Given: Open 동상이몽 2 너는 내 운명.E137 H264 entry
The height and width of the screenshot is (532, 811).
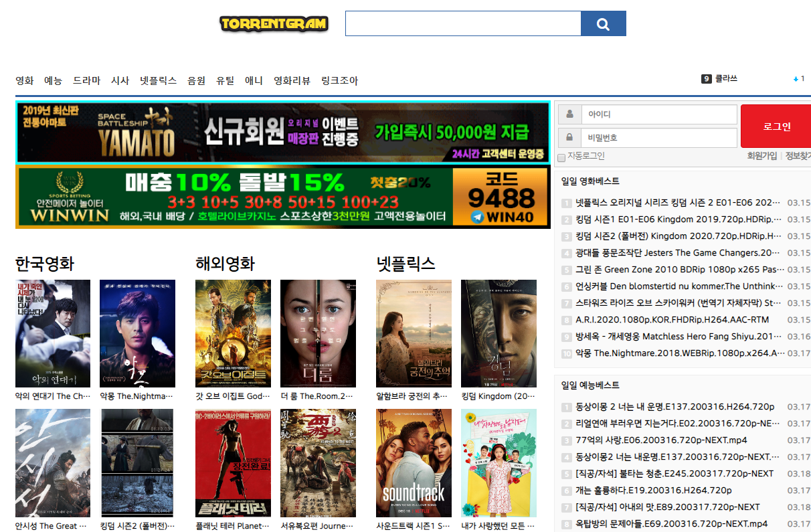Looking at the screenshot, I should [675, 406].
